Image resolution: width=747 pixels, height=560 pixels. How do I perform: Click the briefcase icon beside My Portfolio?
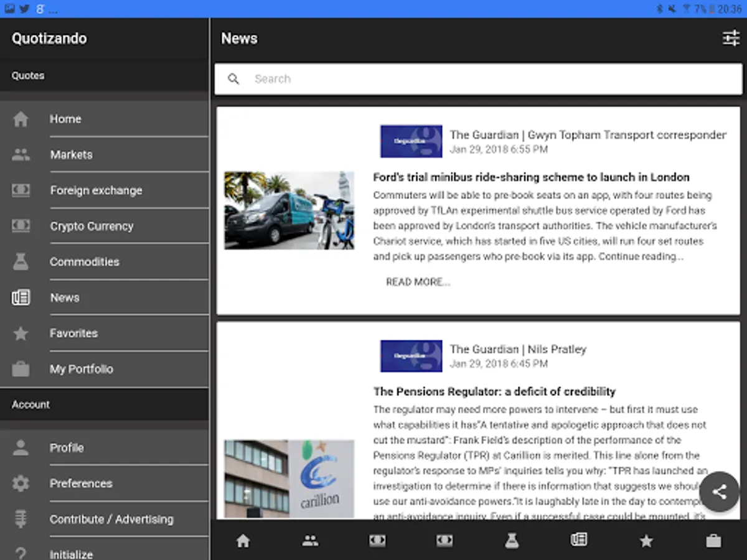coord(21,369)
